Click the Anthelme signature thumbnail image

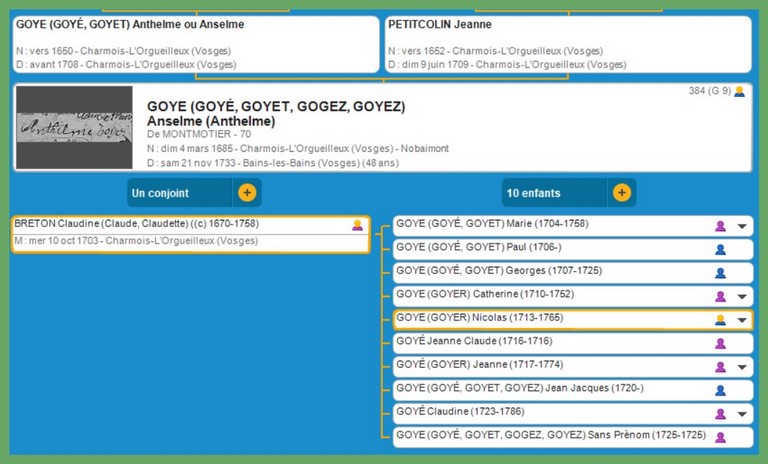(x=74, y=127)
